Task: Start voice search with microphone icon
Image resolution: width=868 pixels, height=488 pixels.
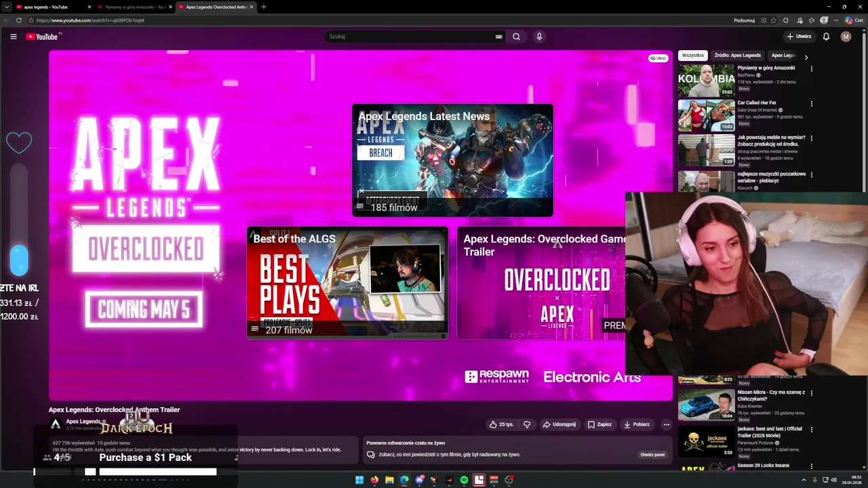Action: 539,37
